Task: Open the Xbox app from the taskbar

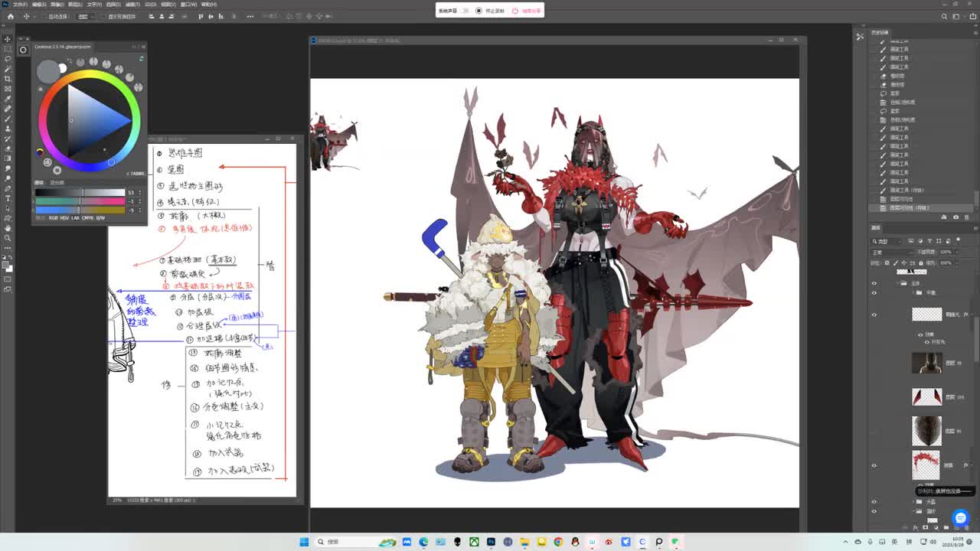Action: (474, 542)
